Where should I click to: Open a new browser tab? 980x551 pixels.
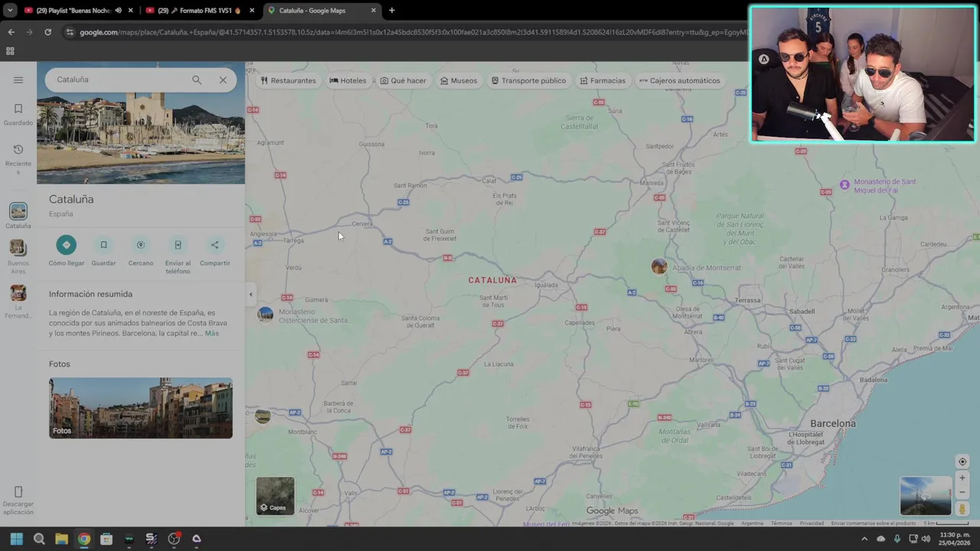[392, 11]
